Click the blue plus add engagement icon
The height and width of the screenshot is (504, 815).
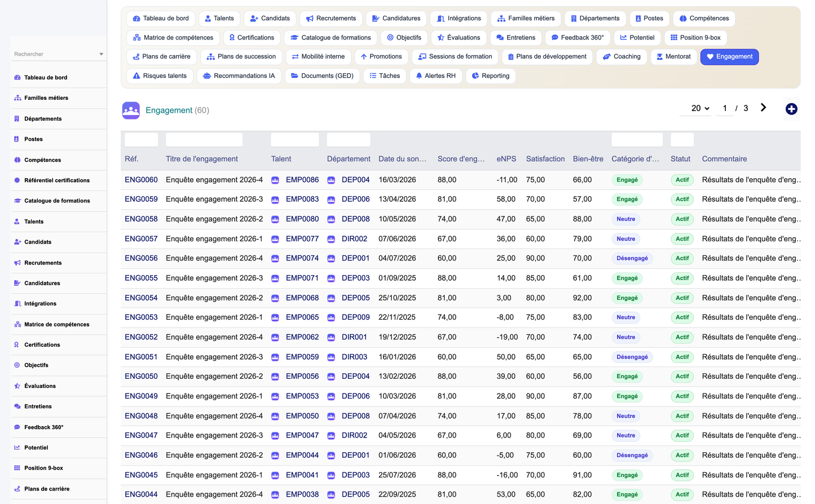[x=791, y=109]
